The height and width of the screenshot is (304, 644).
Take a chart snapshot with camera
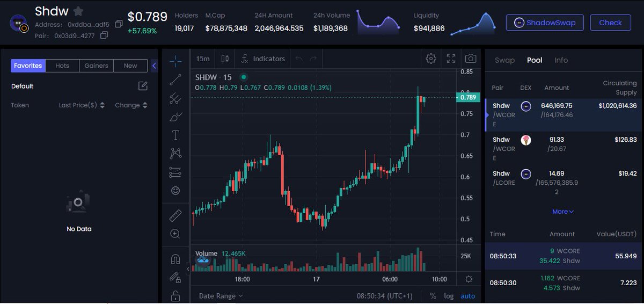point(471,59)
